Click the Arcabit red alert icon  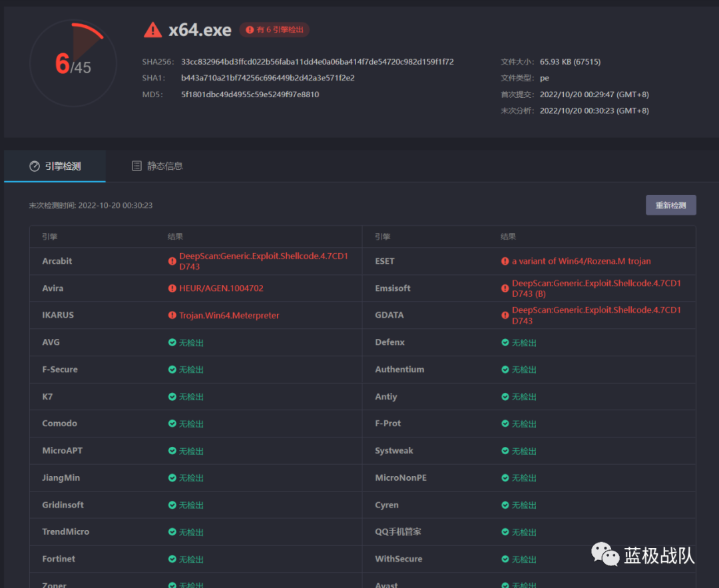(x=172, y=261)
